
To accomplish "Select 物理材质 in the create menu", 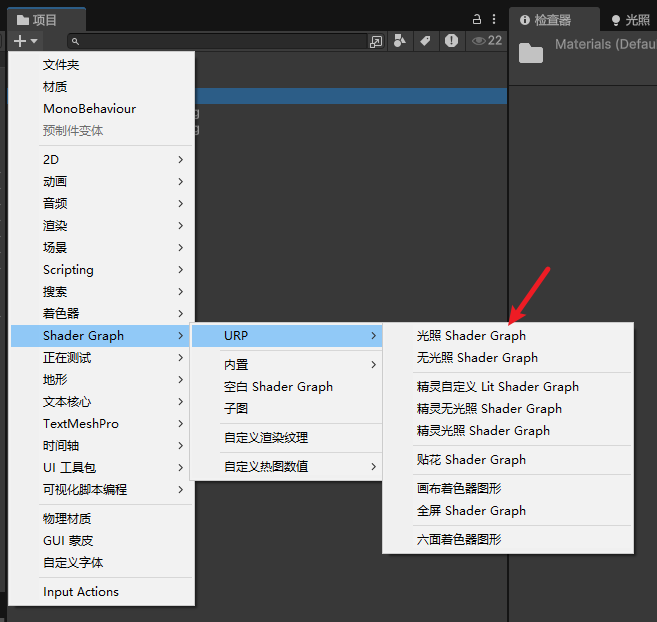I will (101, 519).
